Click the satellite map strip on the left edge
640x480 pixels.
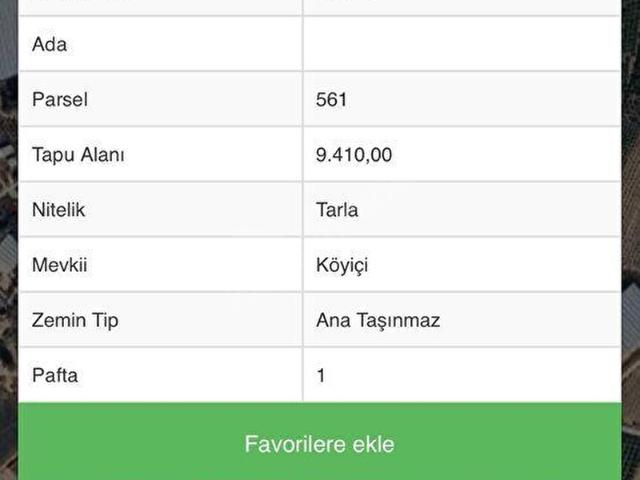[x=8, y=240]
